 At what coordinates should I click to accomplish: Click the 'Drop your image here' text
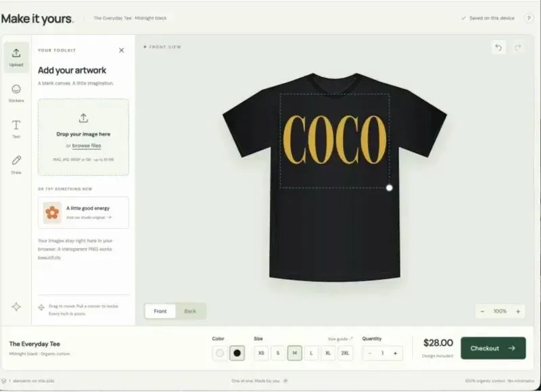coord(83,134)
